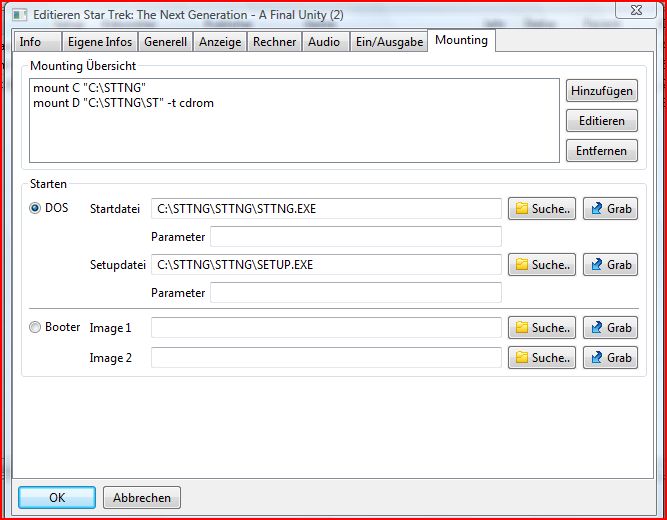Image resolution: width=667 pixels, height=520 pixels.
Task: Browse for Image 1 with Suche
Action: coord(541,328)
